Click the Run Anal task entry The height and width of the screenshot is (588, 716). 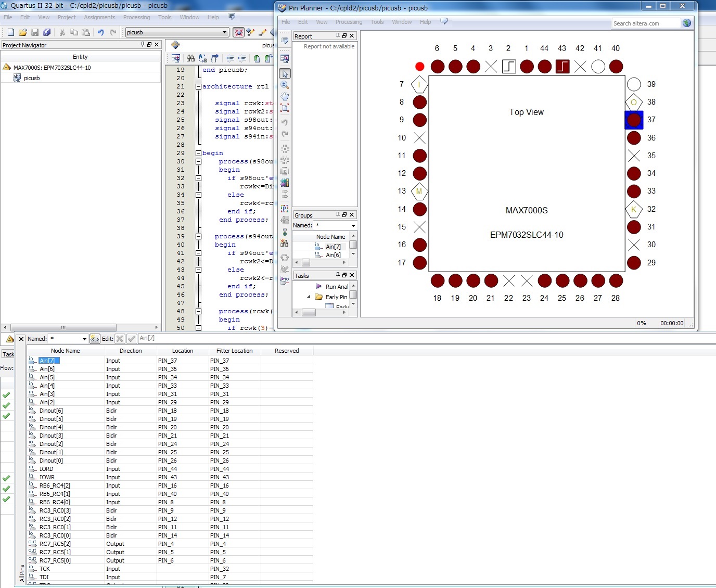(x=336, y=287)
